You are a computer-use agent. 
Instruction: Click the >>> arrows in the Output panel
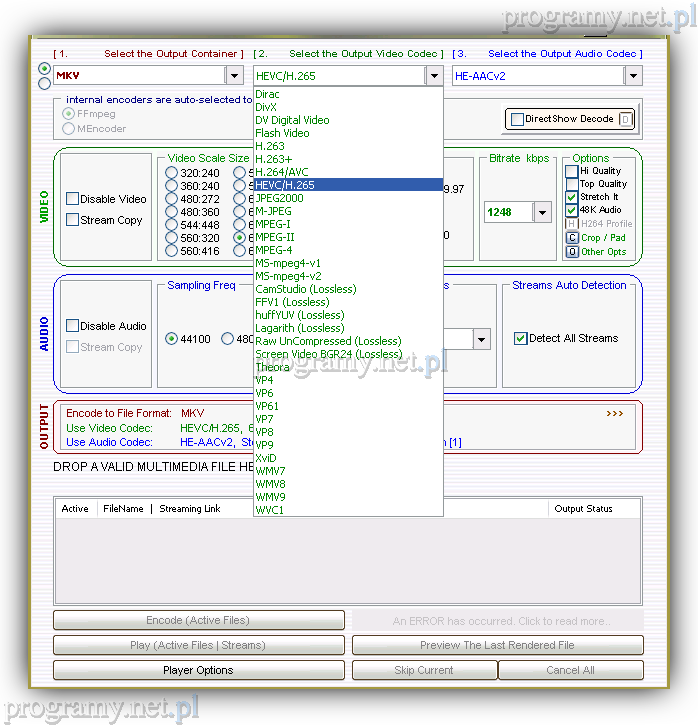(614, 413)
